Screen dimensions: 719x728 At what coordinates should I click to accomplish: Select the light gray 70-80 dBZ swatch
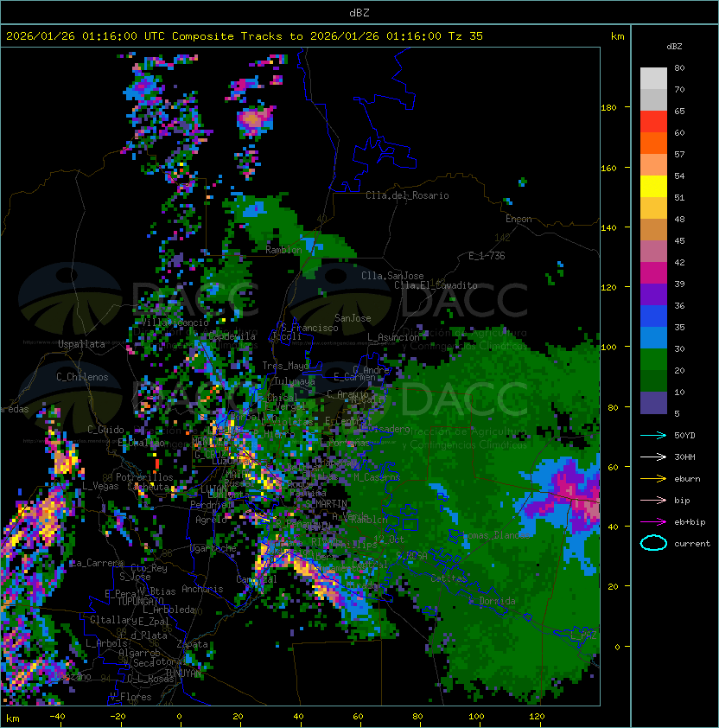click(x=653, y=79)
